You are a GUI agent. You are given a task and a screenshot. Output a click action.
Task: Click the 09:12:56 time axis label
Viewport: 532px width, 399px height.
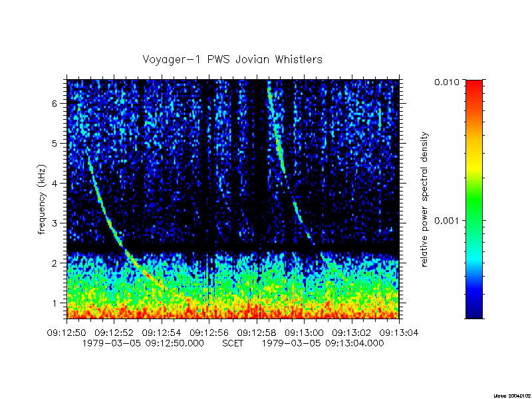coord(209,333)
